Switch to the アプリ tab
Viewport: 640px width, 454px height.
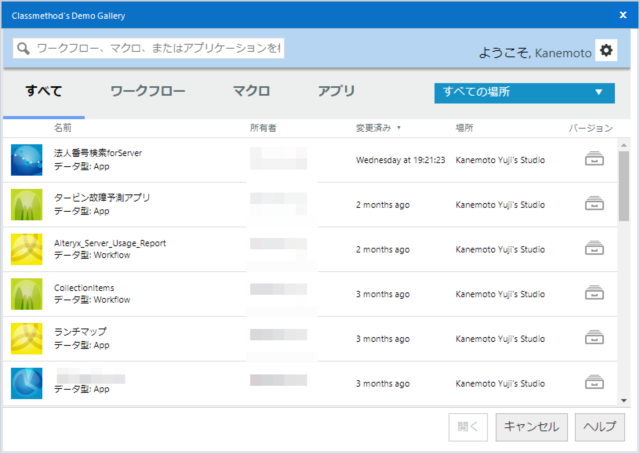pos(336,91)
